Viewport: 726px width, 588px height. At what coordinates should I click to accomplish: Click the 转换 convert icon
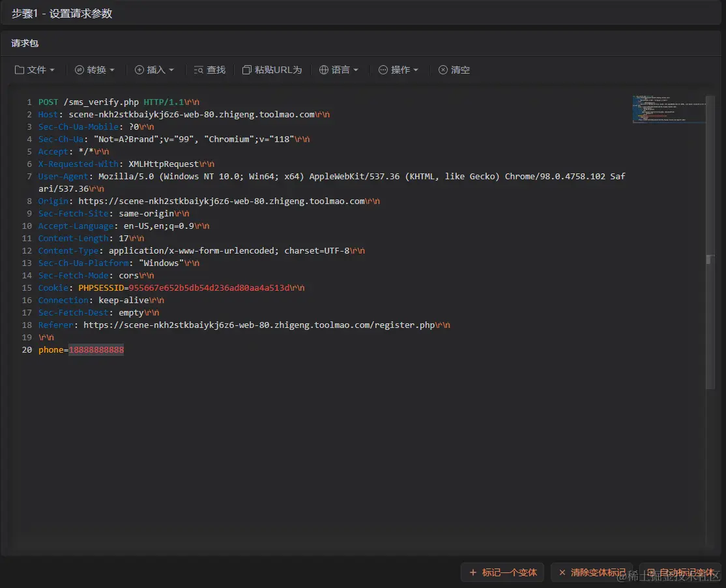coord(79,70)
